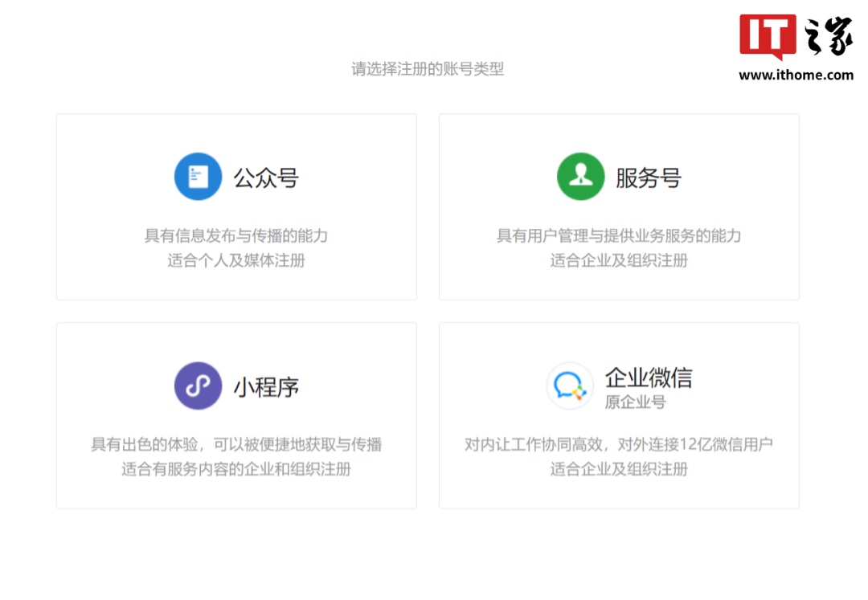Select the 公众号 account type title
The image size is (868, 600).
[x=266, y=178]
